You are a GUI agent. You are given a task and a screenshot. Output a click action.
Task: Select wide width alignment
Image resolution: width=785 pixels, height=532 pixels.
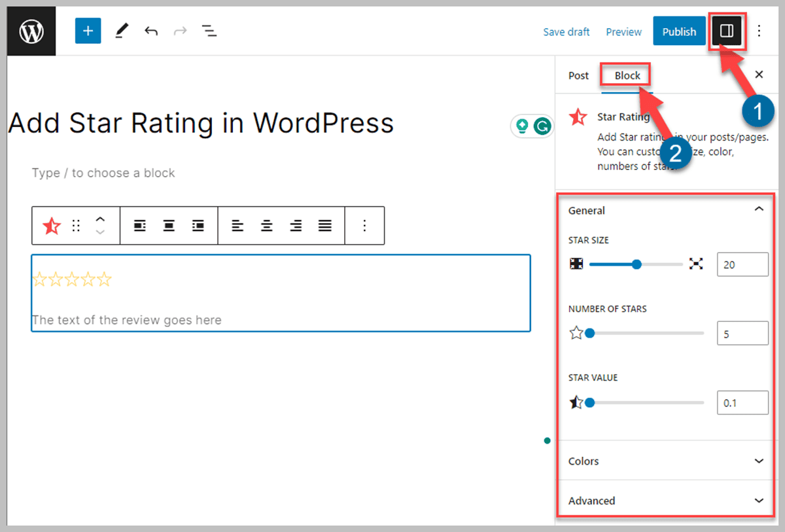[169, 225]
